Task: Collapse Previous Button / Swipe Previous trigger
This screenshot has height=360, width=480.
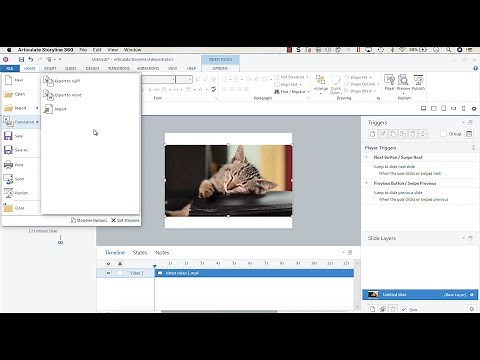Action: click(367, 183)
